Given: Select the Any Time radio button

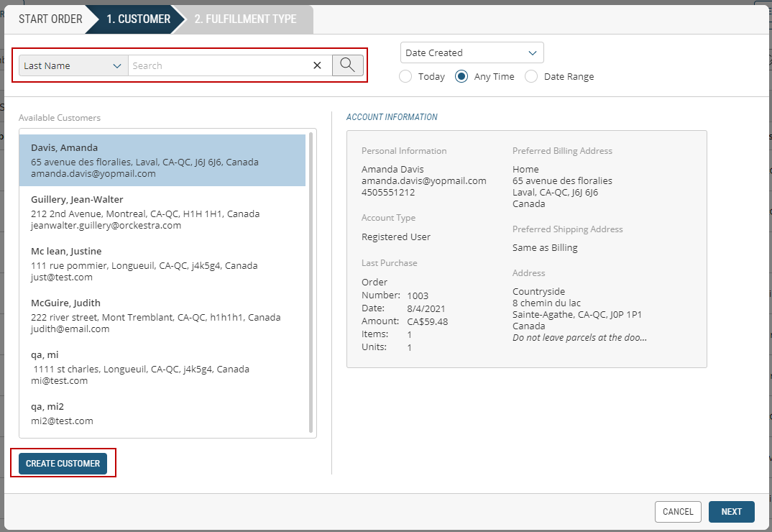Looking at the screenshot, I should [x=461, y=76].
